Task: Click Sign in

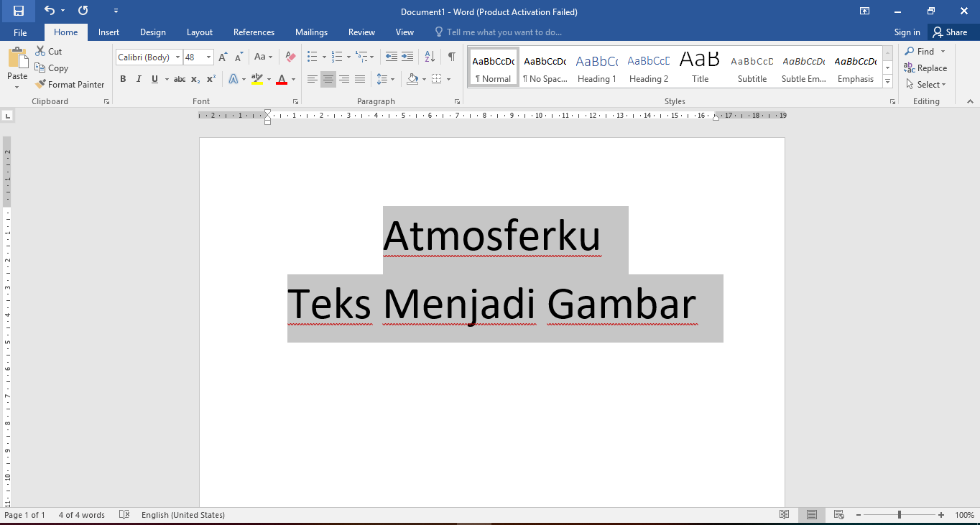Action: tap(907, 32)
